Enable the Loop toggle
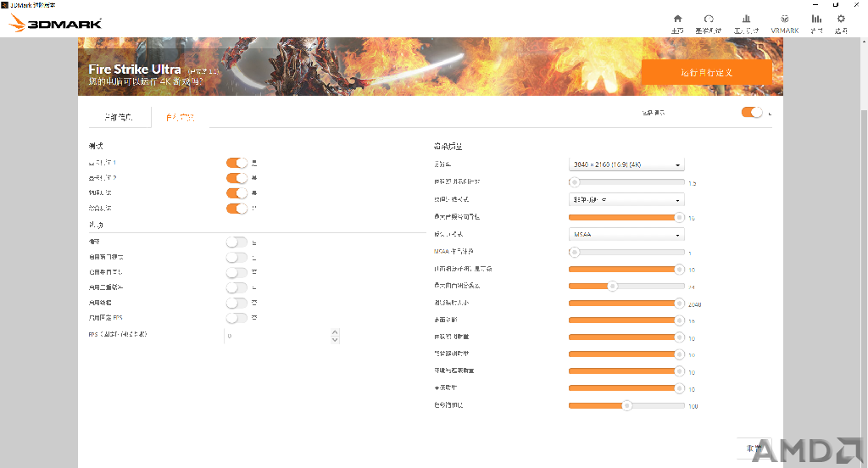 237,242
